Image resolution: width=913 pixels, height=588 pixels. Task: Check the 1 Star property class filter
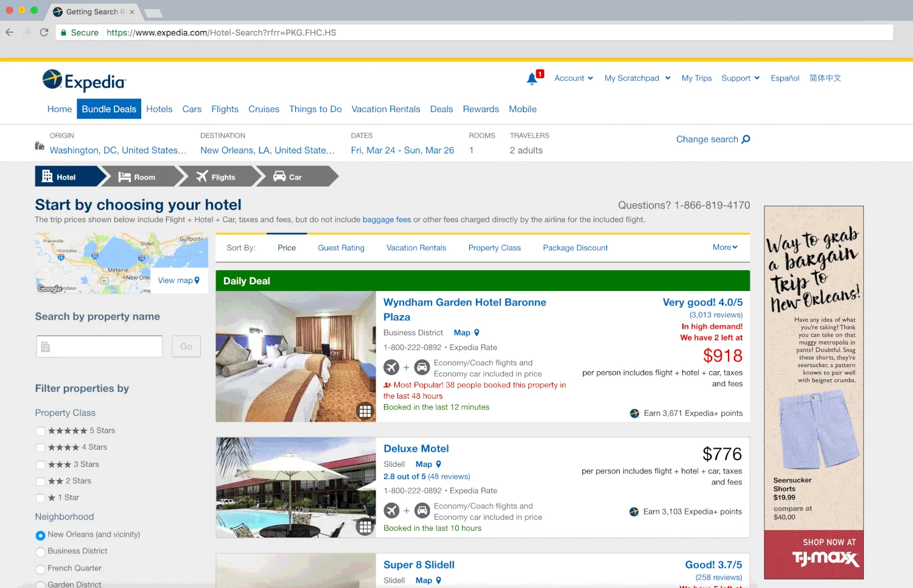point(40,498)
